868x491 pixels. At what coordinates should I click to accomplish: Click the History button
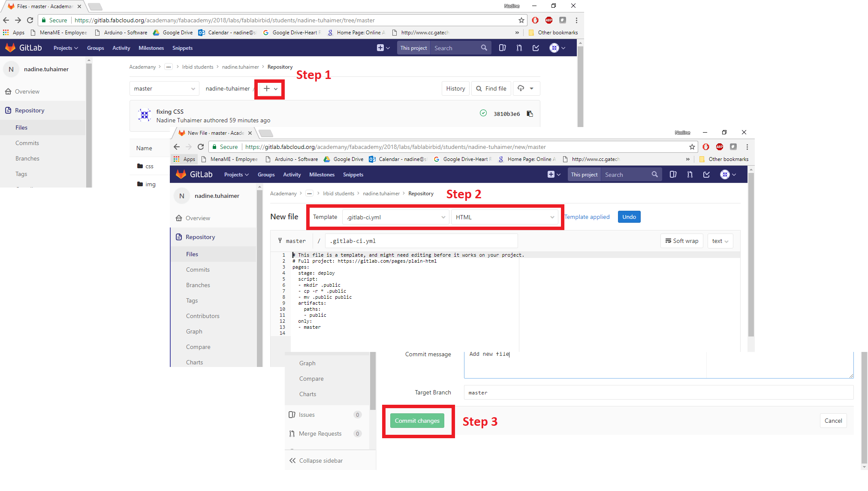455,89
